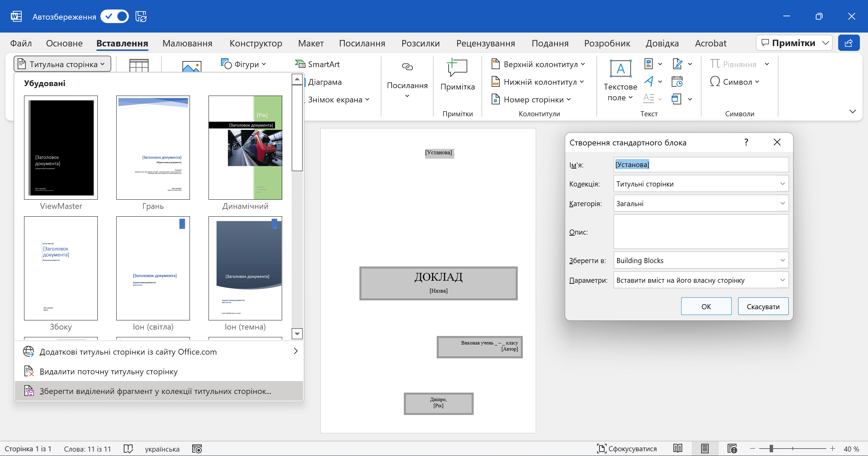Open Read Mode view in status bar
The width and height of the screenshot is (868, 456).
[678, 449]
